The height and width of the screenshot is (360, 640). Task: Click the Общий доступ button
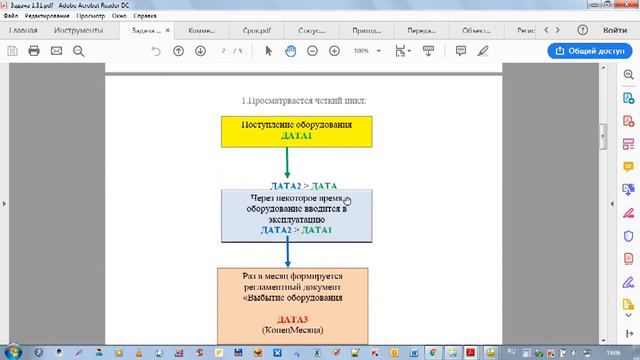point(590,51)
